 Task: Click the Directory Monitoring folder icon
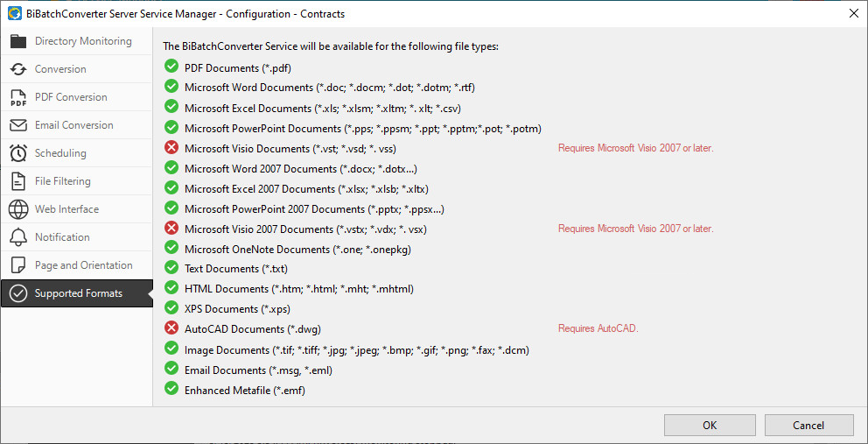19,41
